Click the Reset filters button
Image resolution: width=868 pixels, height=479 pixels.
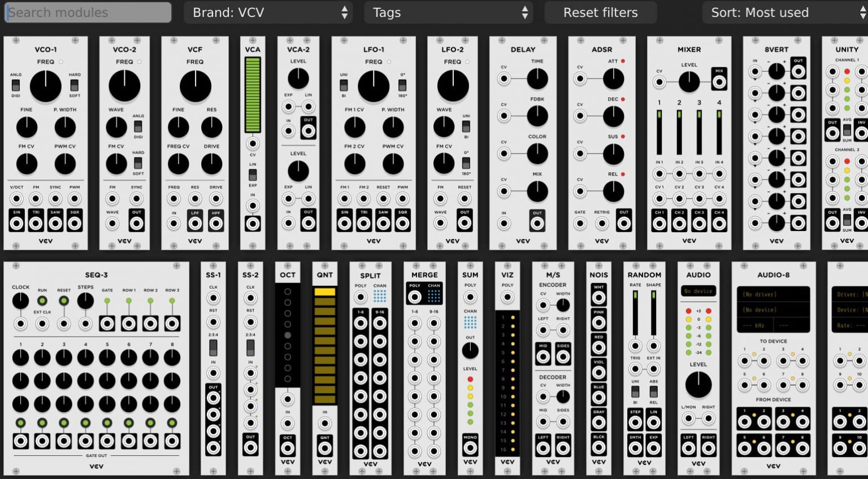[x=600, y=12]
